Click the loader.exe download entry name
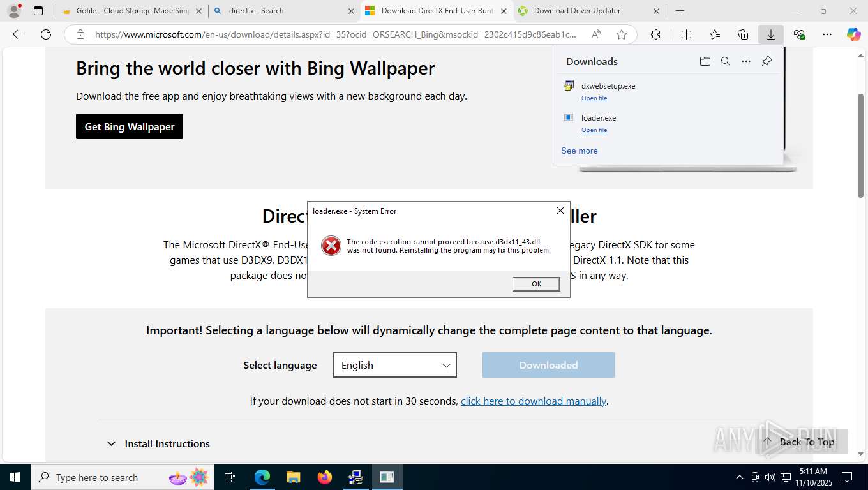Screen dimensions: 868x490 599,117
